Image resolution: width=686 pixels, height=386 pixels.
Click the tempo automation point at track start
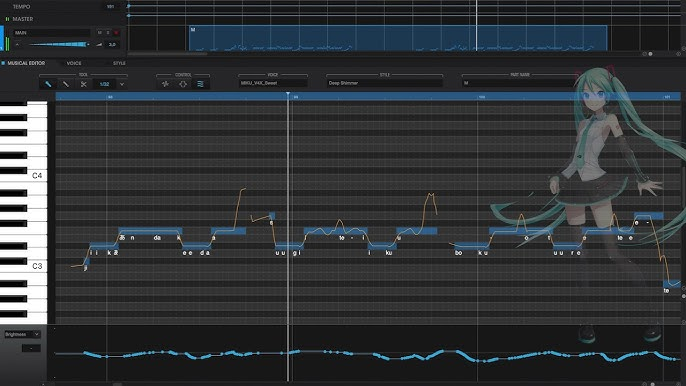coord(128,6)
